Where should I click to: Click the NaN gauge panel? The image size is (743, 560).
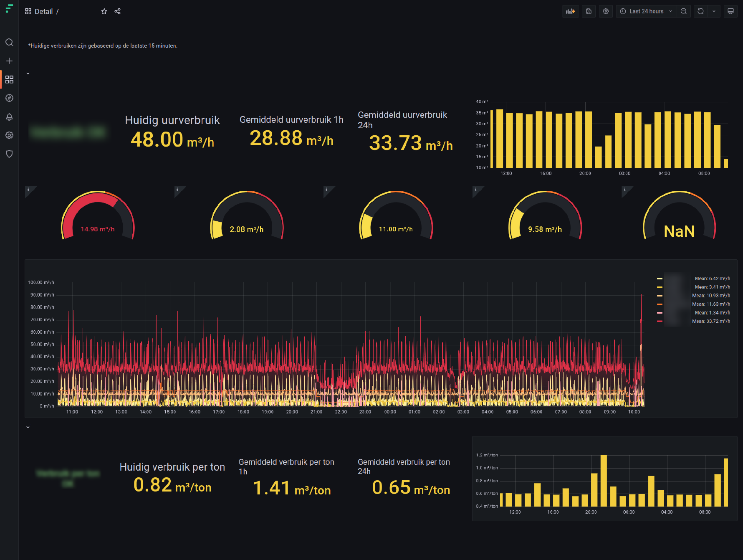click(680, 215)
